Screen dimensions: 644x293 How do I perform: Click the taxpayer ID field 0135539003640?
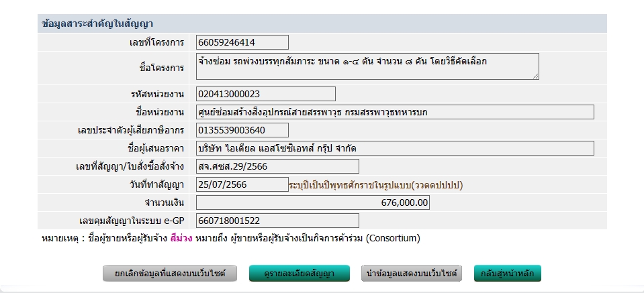[x=242, y=130]
